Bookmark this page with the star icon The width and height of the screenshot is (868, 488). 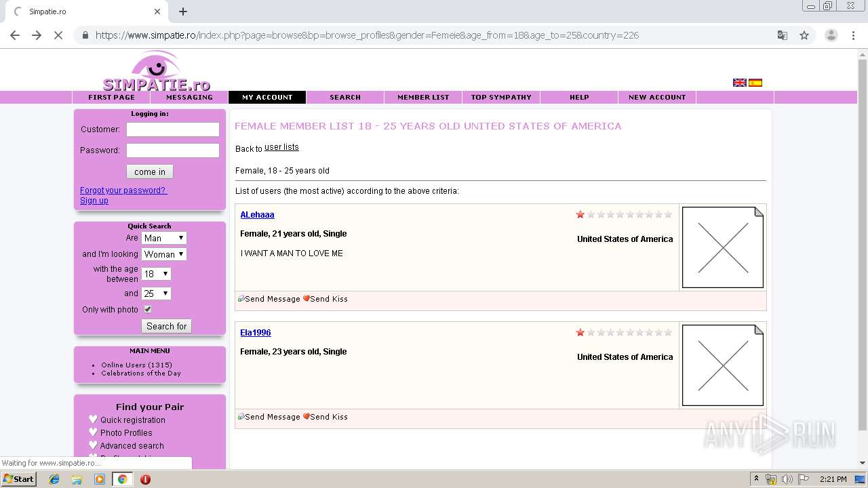pyautogui.click(x=804, y=35)
